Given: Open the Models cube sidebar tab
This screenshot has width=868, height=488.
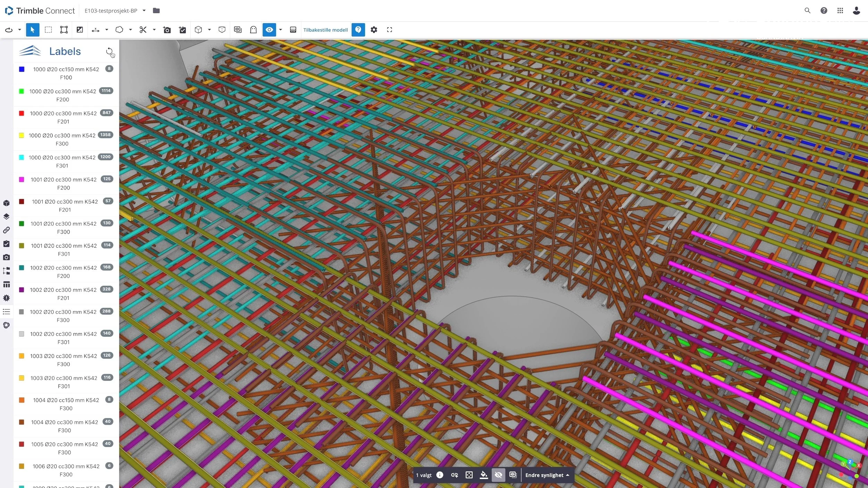Looking at the screenshot, I should (x=7, y=203).
